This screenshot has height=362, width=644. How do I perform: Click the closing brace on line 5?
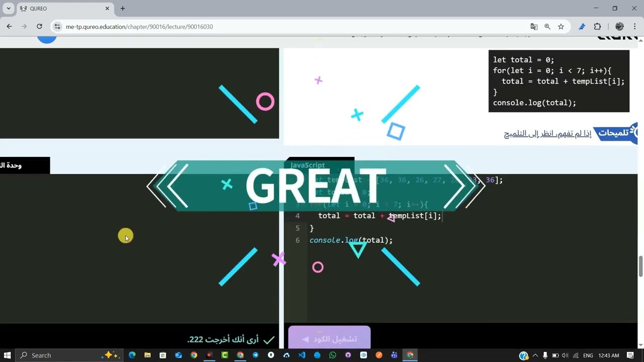click(x=312, y=228)
